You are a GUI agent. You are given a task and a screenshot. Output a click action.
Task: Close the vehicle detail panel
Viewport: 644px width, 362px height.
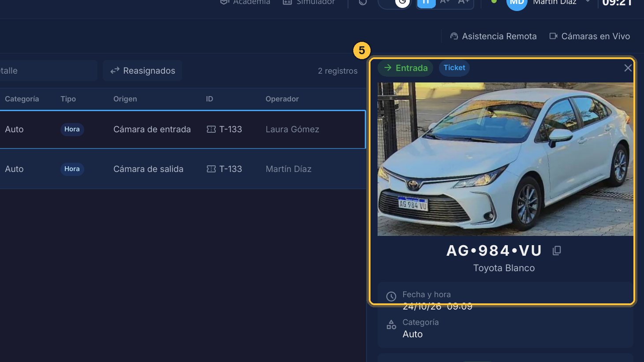(x=628, y=68)
